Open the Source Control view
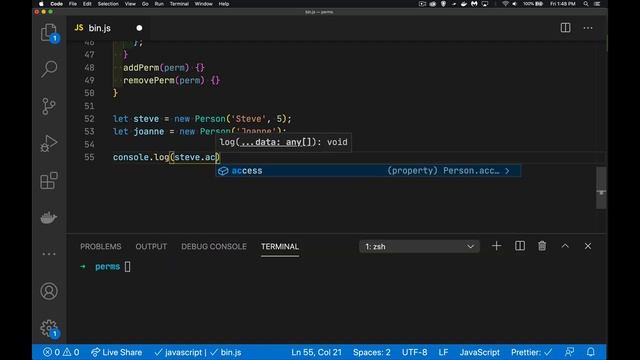The height and width of the screenshot is (360, 640). [49, 106]
